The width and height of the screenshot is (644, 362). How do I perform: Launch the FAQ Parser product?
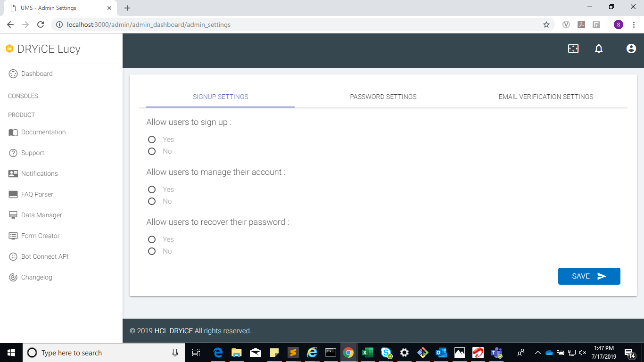click(x=31, y=194)
